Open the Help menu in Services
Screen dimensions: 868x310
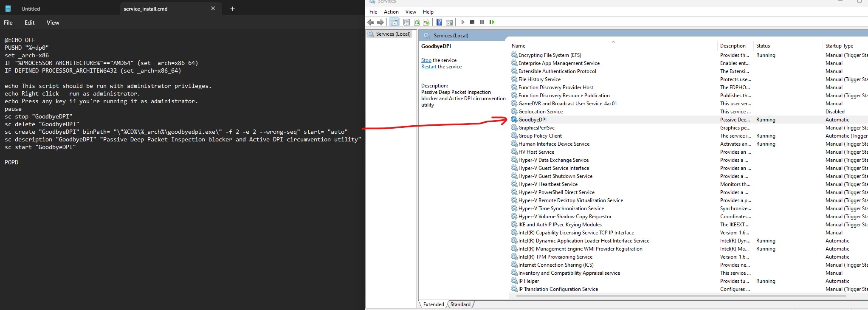[x=428, y=12]
